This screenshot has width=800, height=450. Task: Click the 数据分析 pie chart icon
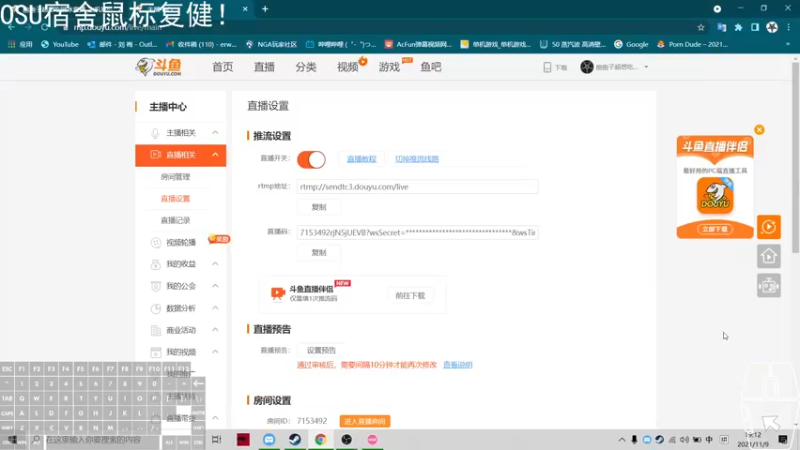point(156,308)
